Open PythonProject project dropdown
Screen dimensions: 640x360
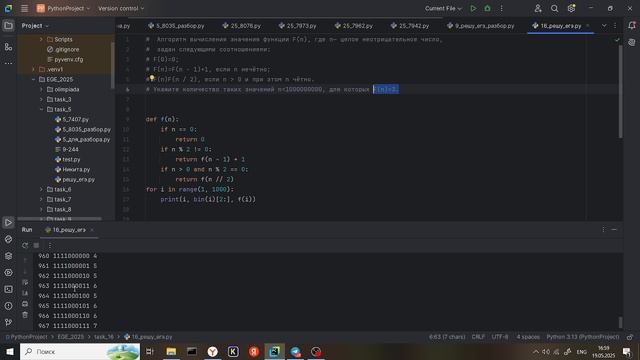pos(63,8)
